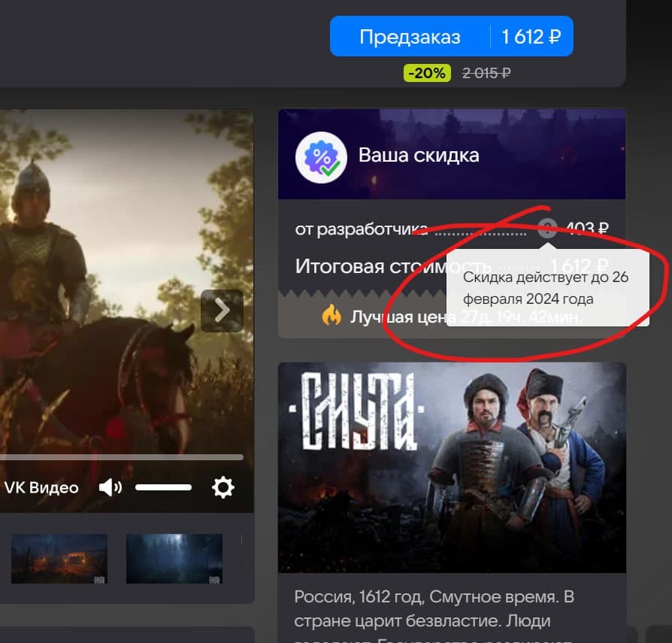Click the Смута game cover banner

(452, 468)
